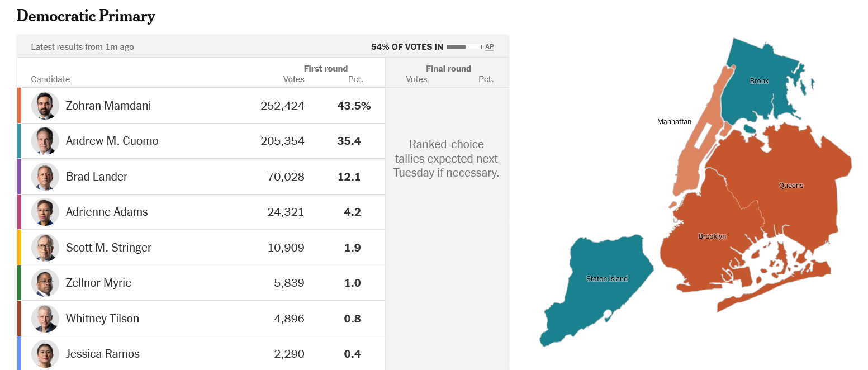This screenshot has width=868, height=370.
Task: Click Andrew M. Cuomo's candidate photo
Action: (45, 141)
